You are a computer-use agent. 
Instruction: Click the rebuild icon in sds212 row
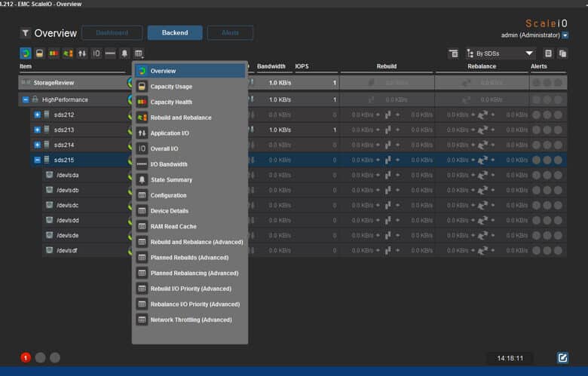click(x=387, y=115)
